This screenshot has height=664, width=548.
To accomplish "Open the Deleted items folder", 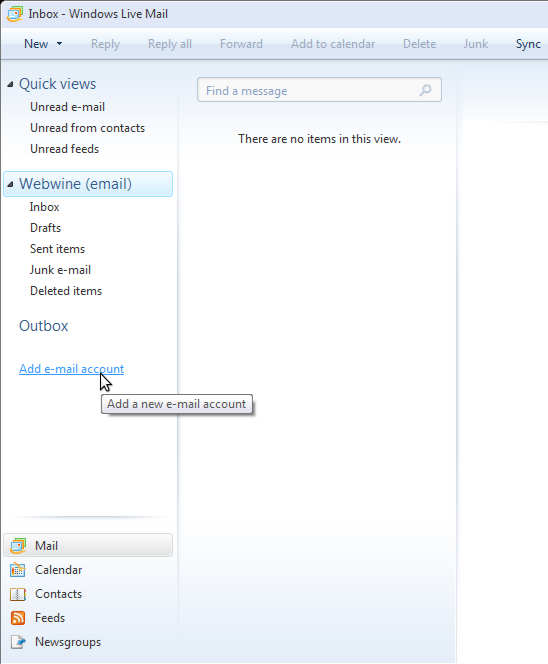I will click(66, 291).
